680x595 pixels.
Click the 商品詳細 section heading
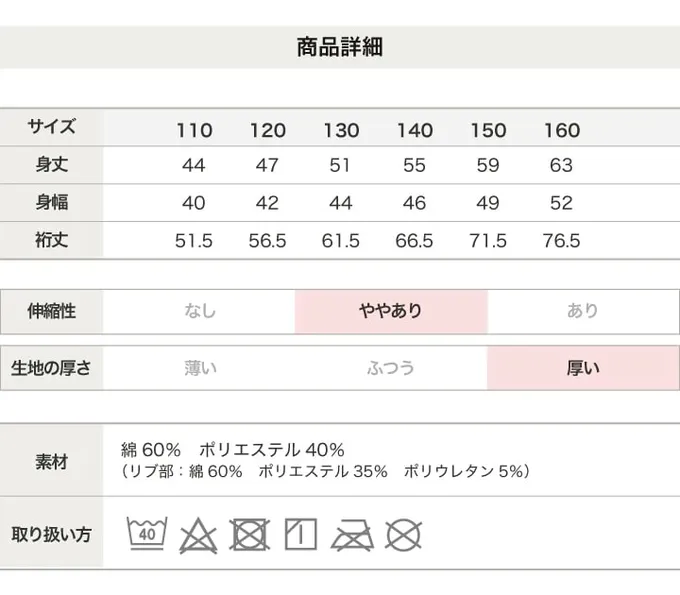340,47
